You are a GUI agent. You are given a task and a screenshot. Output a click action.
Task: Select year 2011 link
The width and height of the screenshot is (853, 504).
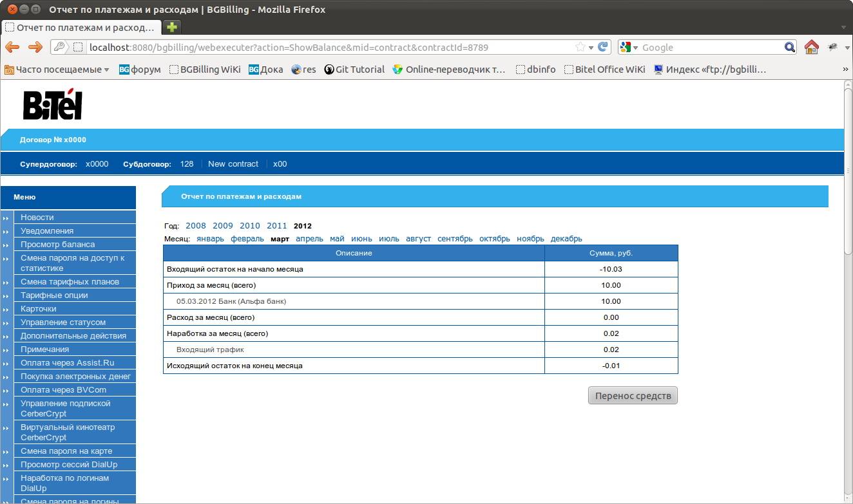click(x=277, y=226)
